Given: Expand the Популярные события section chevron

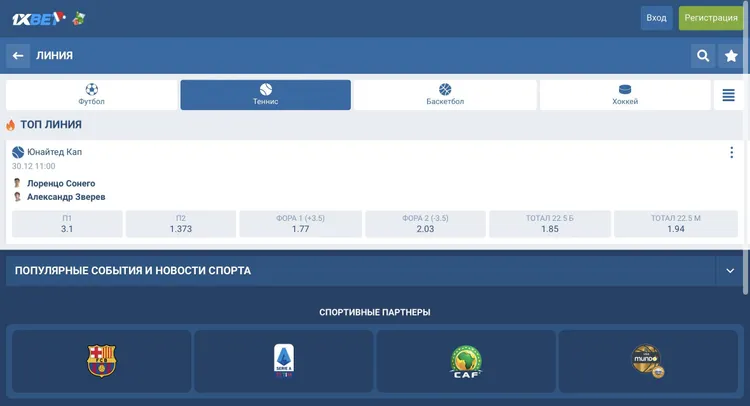Looking at the screenshot, I should click(x=731, y=270).
